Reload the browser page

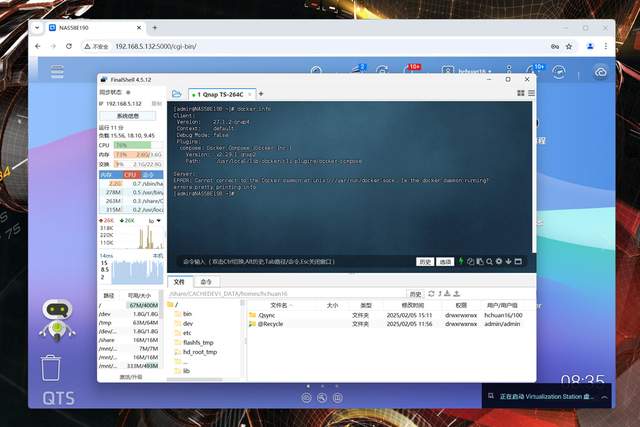(x=69, y=47)
